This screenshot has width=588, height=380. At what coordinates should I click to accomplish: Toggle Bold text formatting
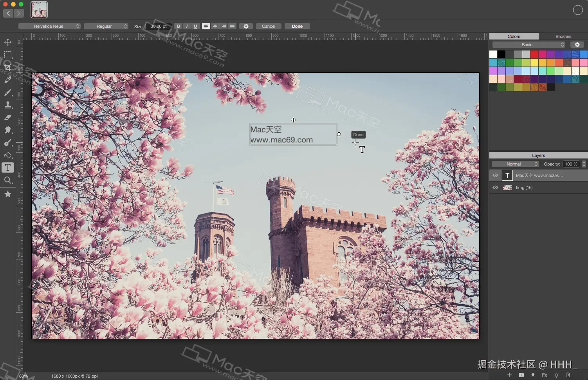pos(179,26)
